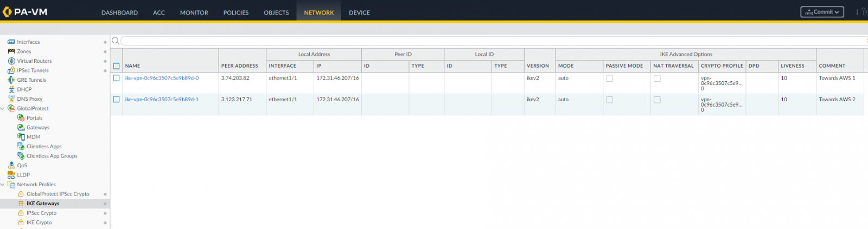The image size is (868, 229).
Task: Open DNS Proxy using its icon
Action: point(11,99)
